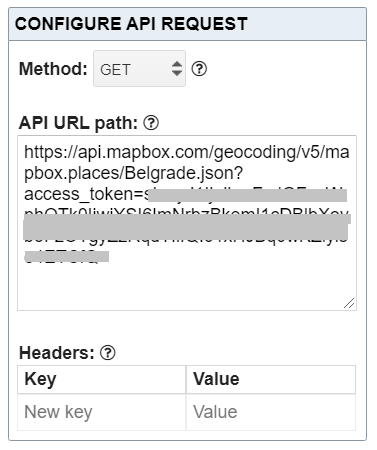Screen dimensions: 377x450
Task: Click the Headers label
Action: (x=57, y=353)
